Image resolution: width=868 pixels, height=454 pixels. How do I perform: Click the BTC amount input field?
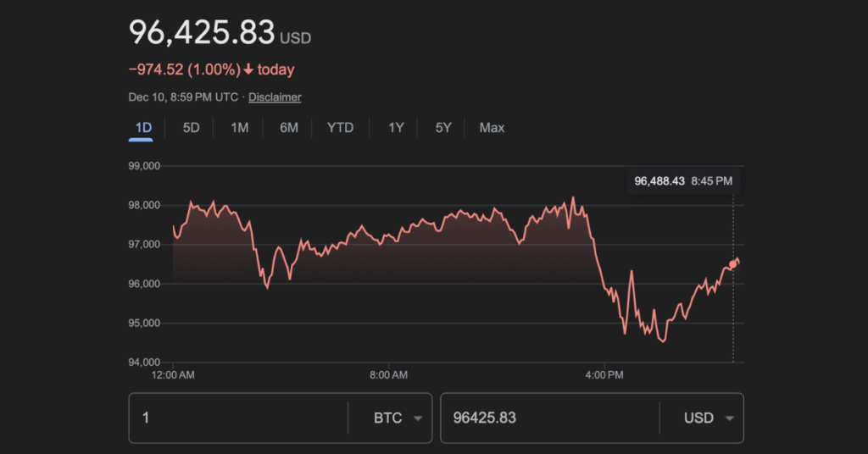coord(237,418)
